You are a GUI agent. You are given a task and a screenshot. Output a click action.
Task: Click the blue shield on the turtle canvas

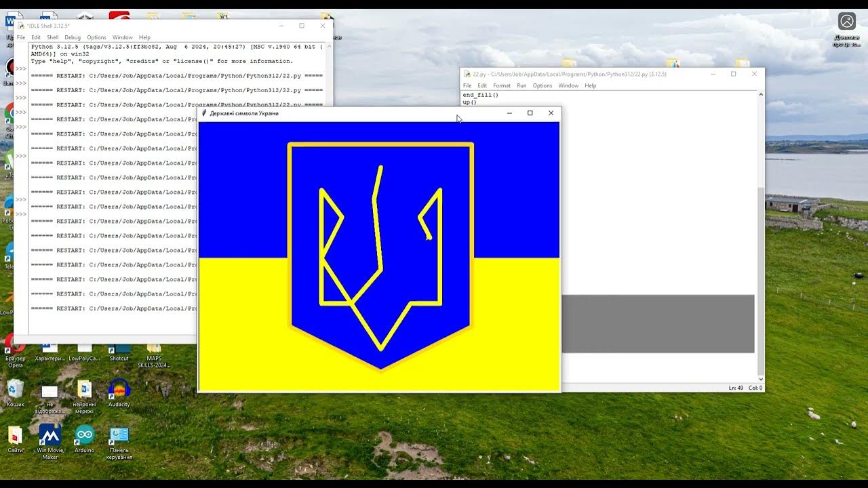[381, 256]
